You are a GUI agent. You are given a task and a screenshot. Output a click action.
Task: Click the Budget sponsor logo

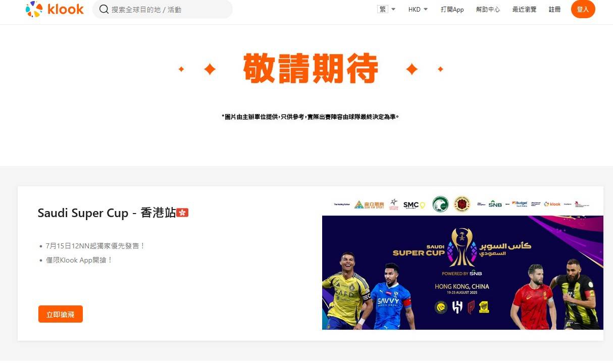[x=520, y=204]
